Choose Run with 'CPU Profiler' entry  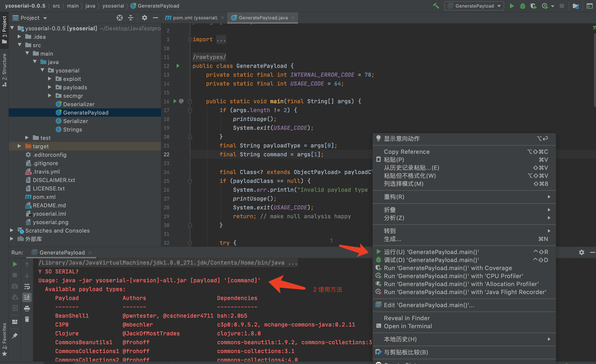[464, 276]
